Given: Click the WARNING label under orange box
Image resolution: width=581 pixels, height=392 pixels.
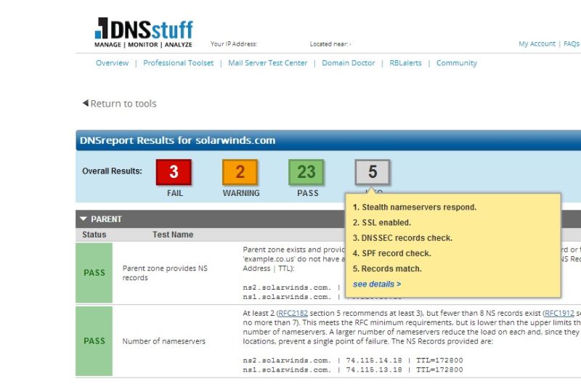Looking at the screenshot, I should tap(241, 193).
